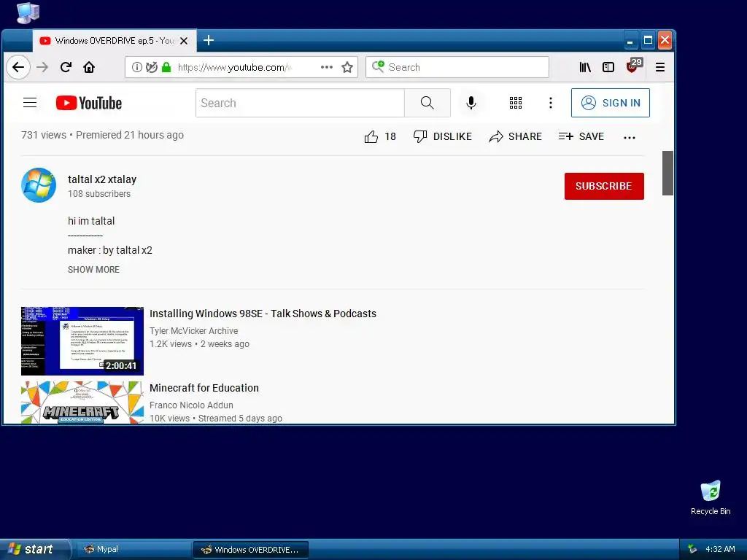This screenshot has width=747, height=560.
Task: Click the browser forward arrow
Action: point(42,67)
